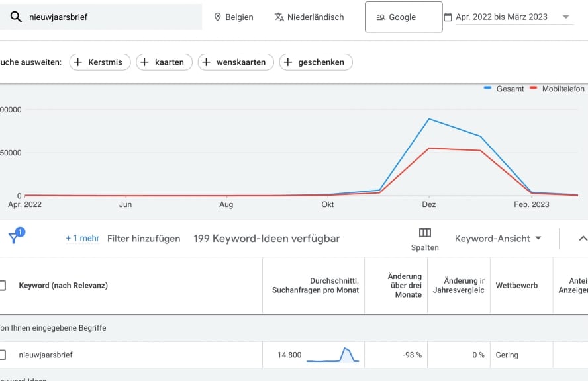
Task: Sort by Änderung über drei Monate
Action: tap(404, 286)
